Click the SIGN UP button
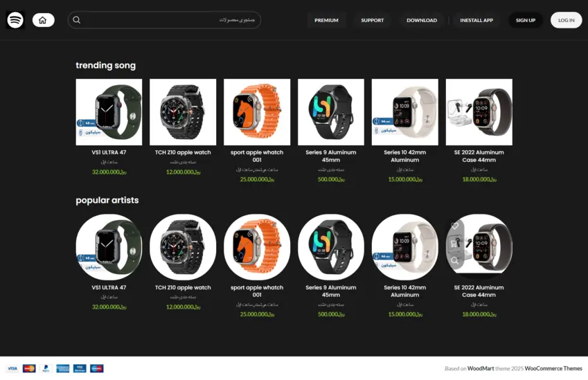 pos(525,20)
